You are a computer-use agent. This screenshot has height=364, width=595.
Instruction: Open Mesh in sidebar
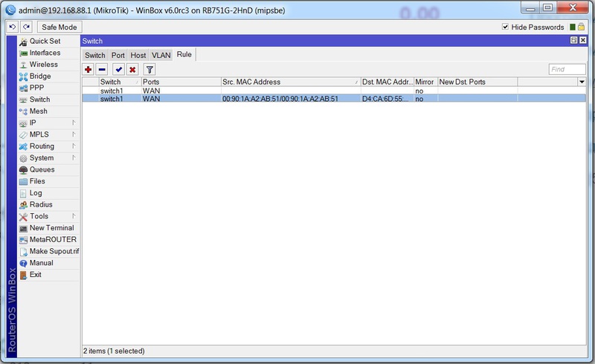[48, 111]
